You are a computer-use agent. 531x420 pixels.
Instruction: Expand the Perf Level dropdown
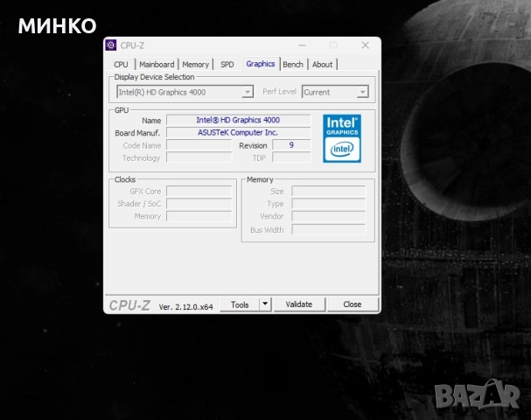335,92
